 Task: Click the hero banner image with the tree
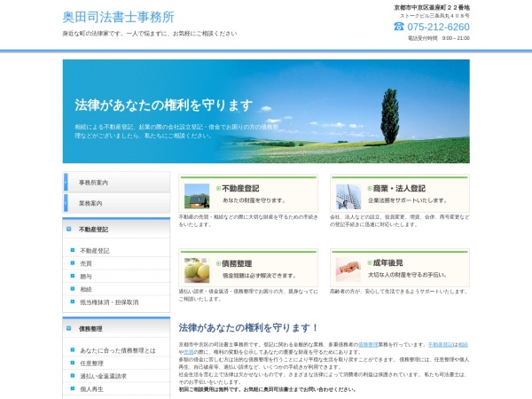pyautogui.click(x=266, y=112)
